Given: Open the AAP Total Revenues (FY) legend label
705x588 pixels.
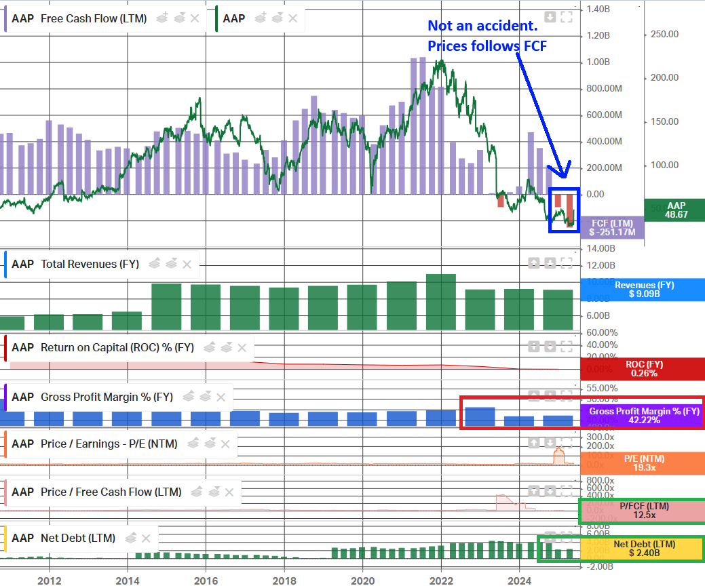Looking at the screenshot, I should click(75, 264).
